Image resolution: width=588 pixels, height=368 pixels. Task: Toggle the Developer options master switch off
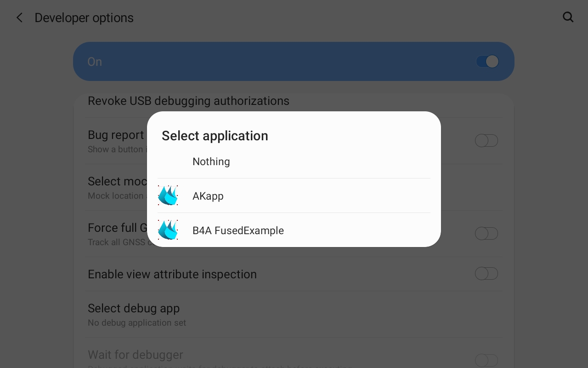click(487, 61)
